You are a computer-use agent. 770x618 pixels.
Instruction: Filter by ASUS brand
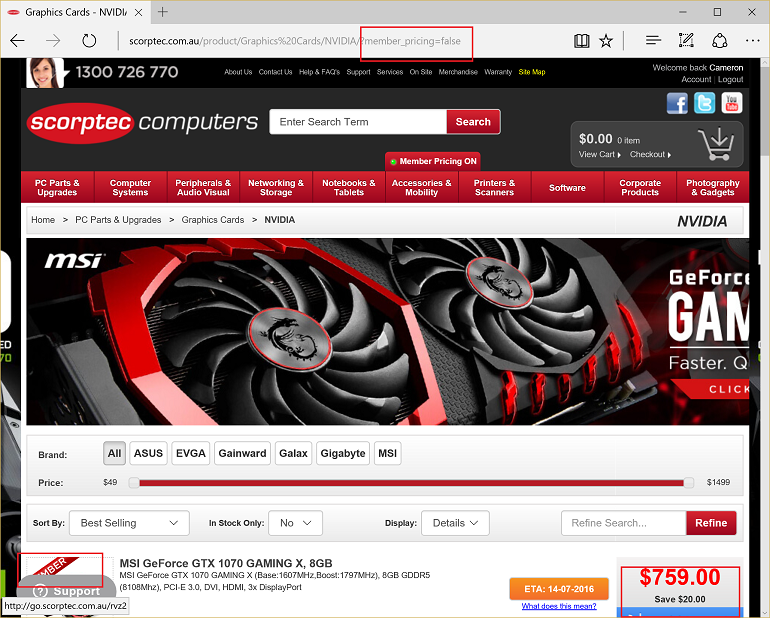coord(148,453)
